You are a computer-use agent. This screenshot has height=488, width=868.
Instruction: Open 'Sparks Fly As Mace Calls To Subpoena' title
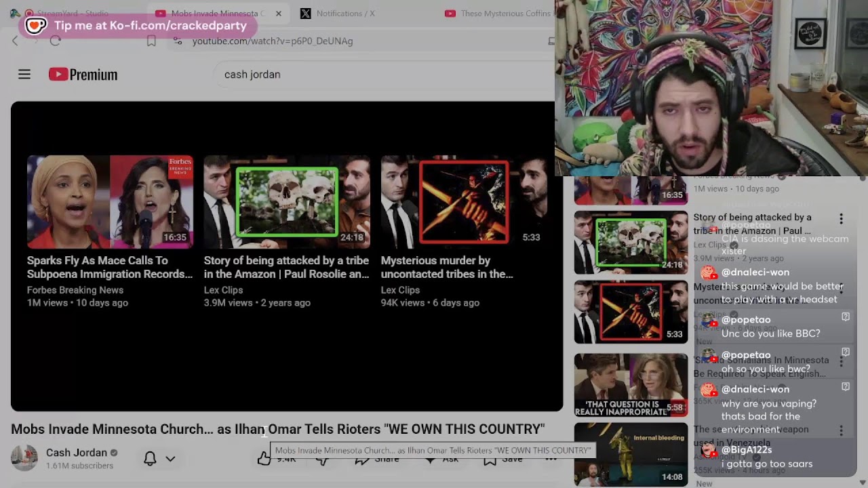pyautogui.click(x=110, y=267)
